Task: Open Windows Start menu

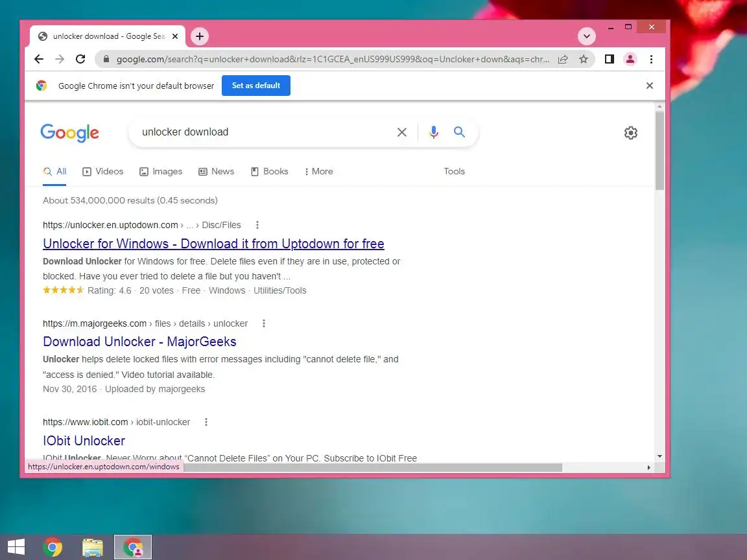Action: [x=16, y=547]
